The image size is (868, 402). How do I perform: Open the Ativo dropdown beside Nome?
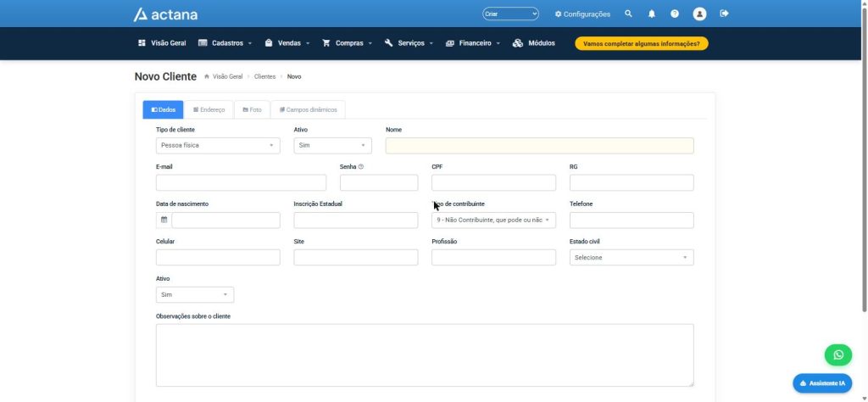pos(332,146)
